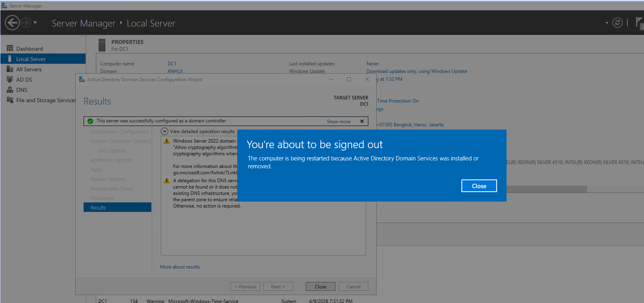Click the wizard's Close button
Image resolution: width=644 pixels, height=303 pixels.
(320, 286)
